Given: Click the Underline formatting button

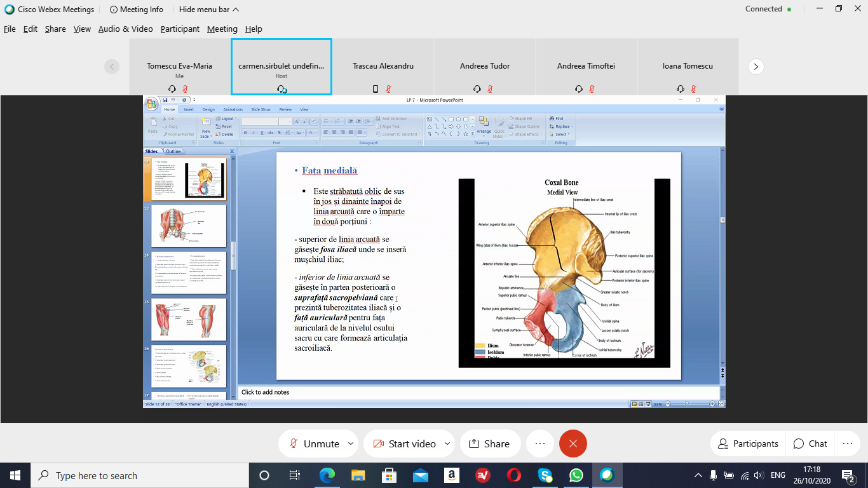Looking at the screenshot, I should coord(262,133).
